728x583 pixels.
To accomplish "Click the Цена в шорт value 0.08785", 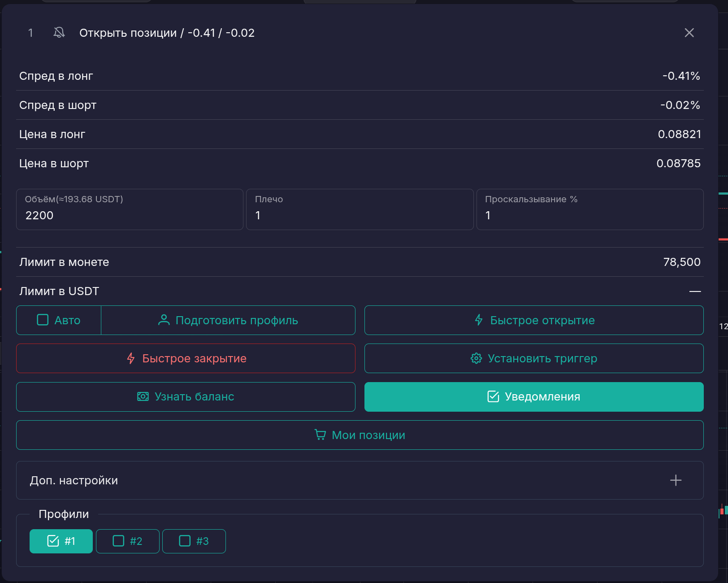I will coord(678,163).
